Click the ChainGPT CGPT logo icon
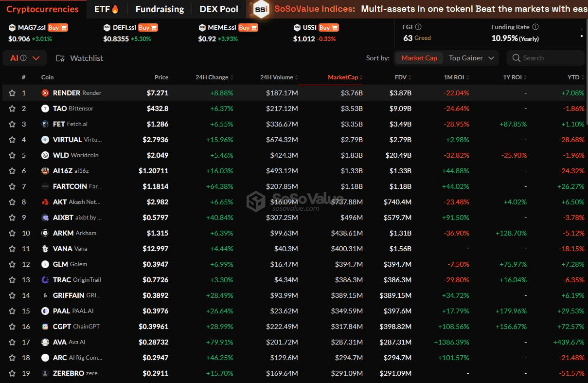Image resolution: width=588 pixels, height=383 pixels. coord(45,327)
